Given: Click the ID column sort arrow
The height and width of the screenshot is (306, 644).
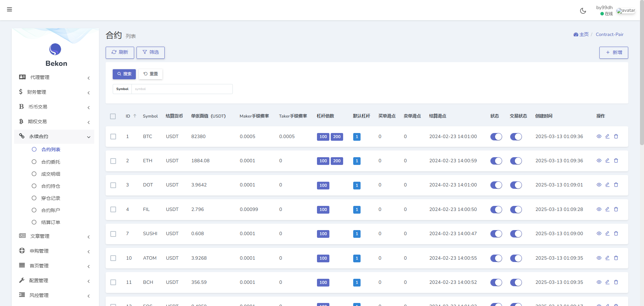Looking at the screenshot, I should (x=135, y=116).
